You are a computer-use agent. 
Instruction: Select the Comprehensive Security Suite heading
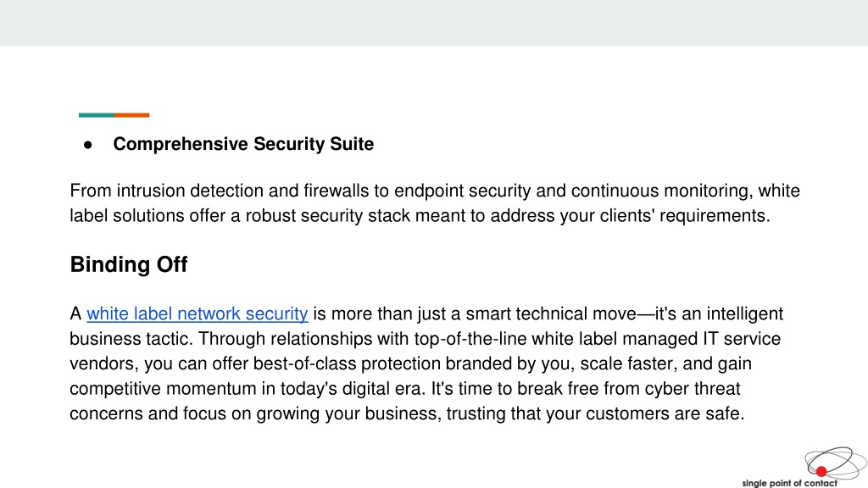[243, 144]
